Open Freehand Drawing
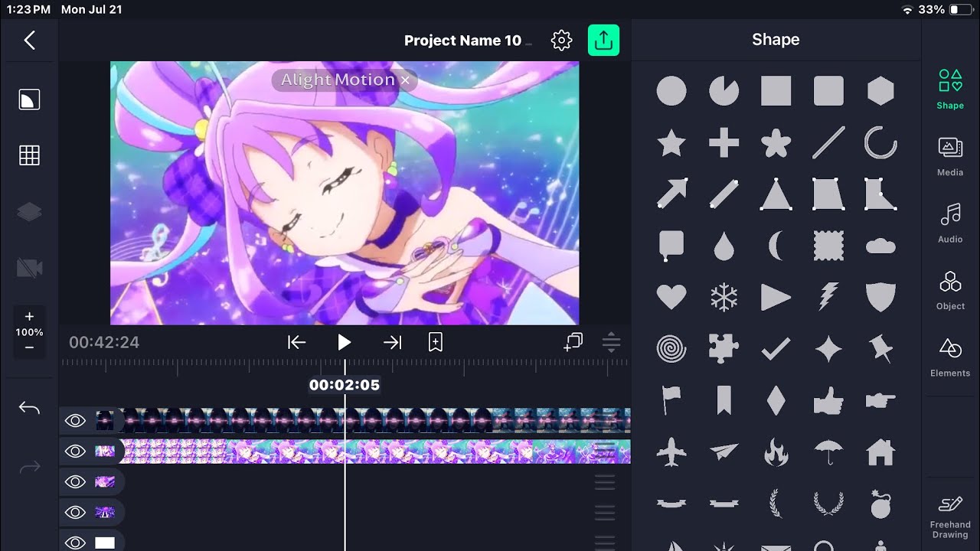Image resolution: width=980 pixels, height=551 pixels. click(x=950, y=517)
